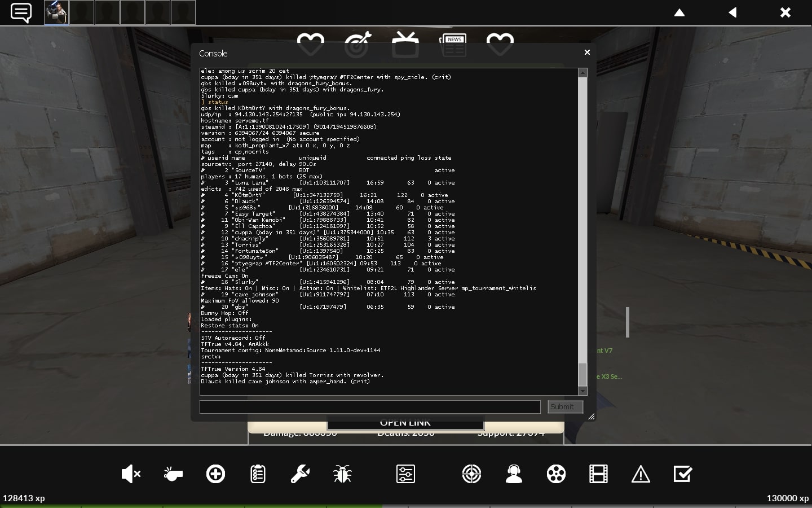Click the whistle icon in bottom toolbar

point(173,474)
